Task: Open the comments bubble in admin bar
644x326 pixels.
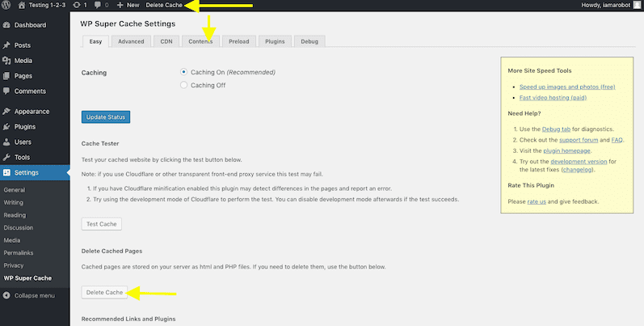Action: 97,6
